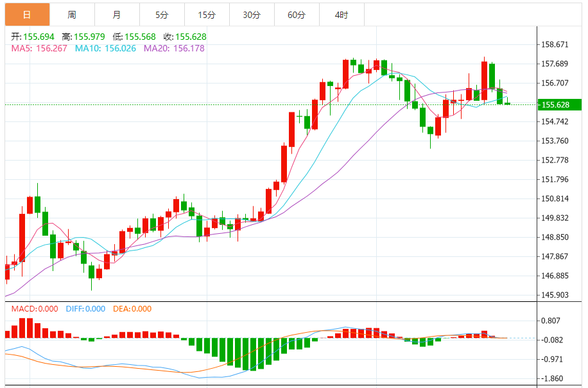
Task: Click the current price label 155.628
Action: coord(560,105)
